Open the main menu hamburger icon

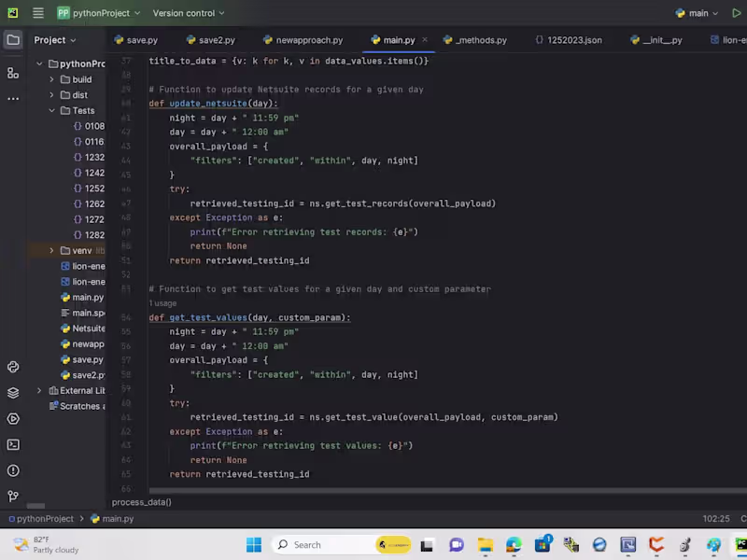[x=38, y=13]
